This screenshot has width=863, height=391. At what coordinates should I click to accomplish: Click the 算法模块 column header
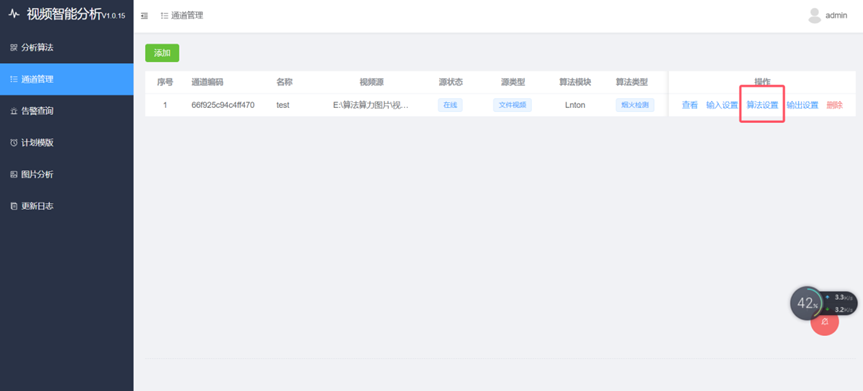tap(575, 82)
